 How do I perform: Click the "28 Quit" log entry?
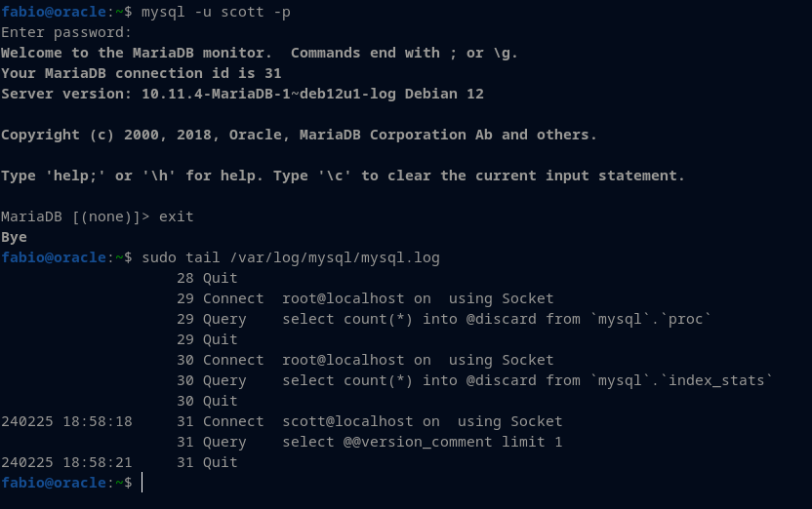click(x=207, y=278)
